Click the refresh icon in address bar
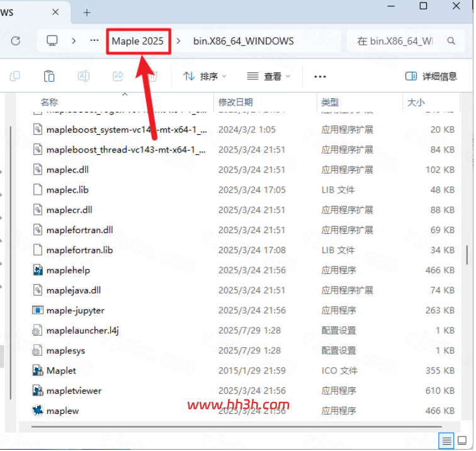The height and width of the screenshot is (451, 476). [16, 41]
